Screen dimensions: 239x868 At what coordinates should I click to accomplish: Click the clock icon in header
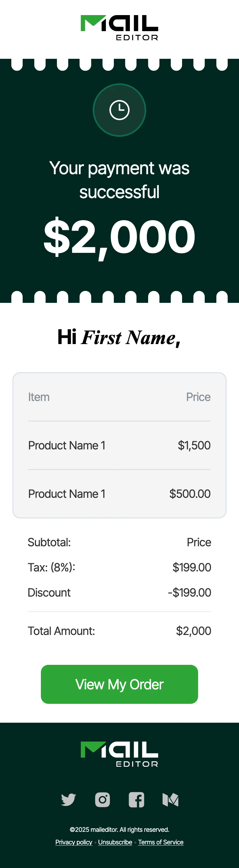119,110
